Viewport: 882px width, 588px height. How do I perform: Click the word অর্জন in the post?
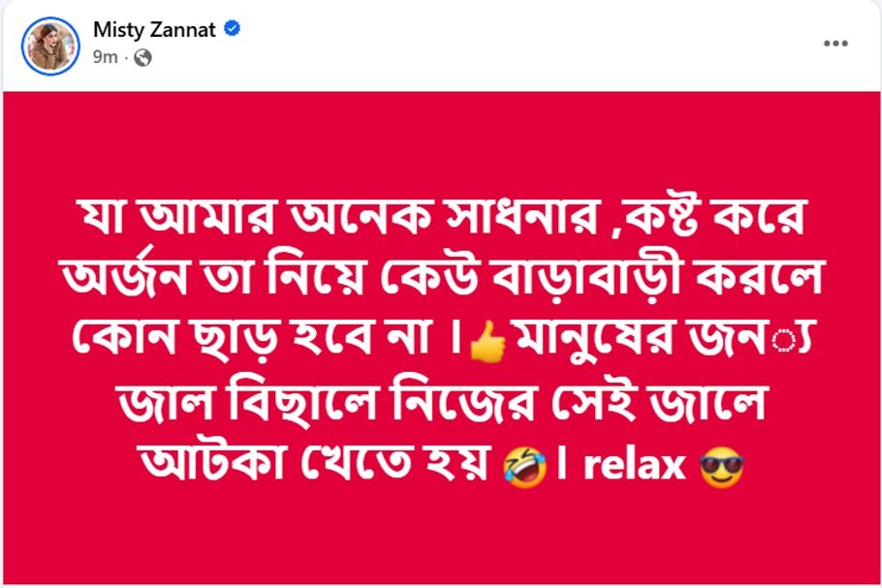point(124,277)
